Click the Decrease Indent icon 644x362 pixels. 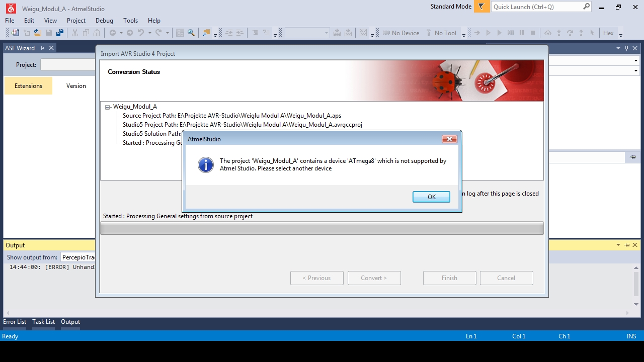point(229,33)
